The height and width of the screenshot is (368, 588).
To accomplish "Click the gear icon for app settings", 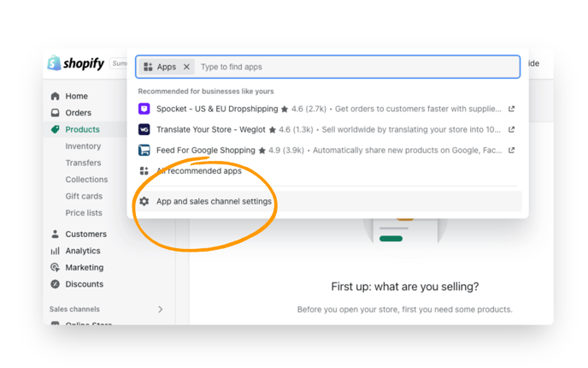I will tap(144, 201).
